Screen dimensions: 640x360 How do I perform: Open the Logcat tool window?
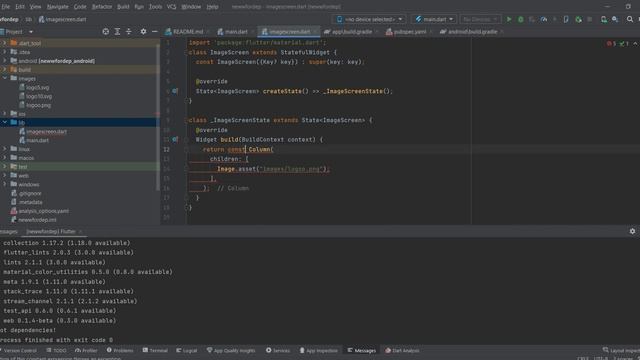coord(187,350)
